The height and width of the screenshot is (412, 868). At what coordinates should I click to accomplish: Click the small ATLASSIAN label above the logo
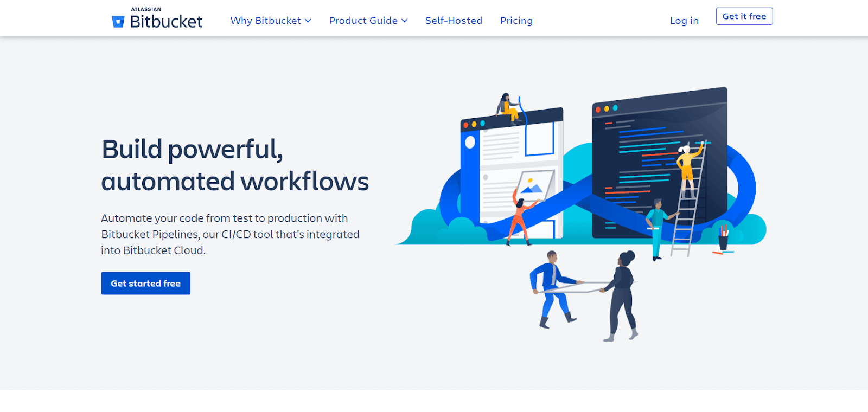pos(146,9)
